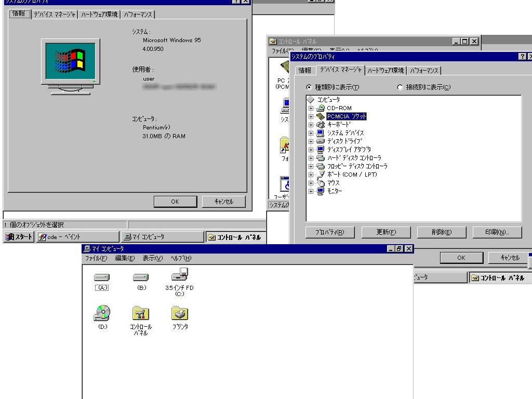Choose 種類別に表示 radio button
532x399 pixels.
click(309, 87)
